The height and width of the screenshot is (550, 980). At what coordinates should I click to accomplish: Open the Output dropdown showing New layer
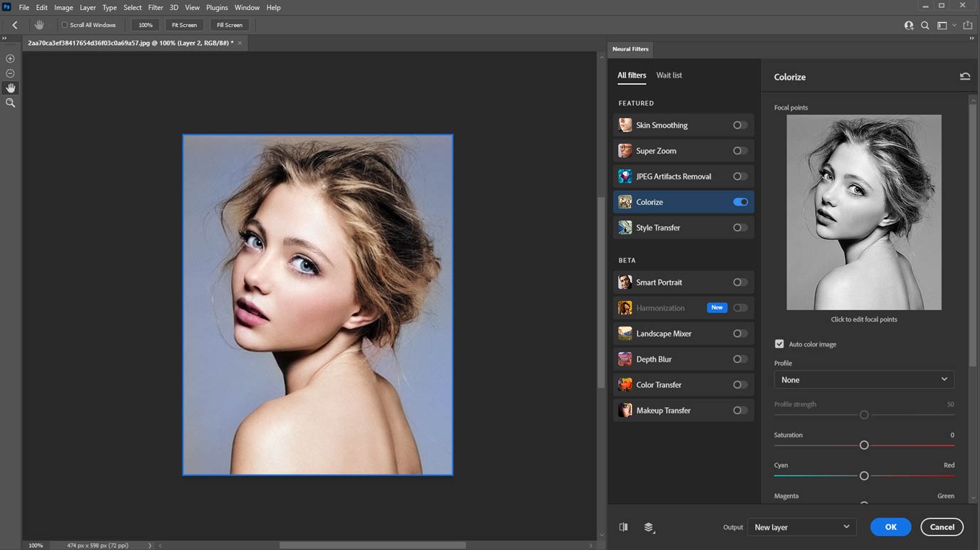(801, 527)
